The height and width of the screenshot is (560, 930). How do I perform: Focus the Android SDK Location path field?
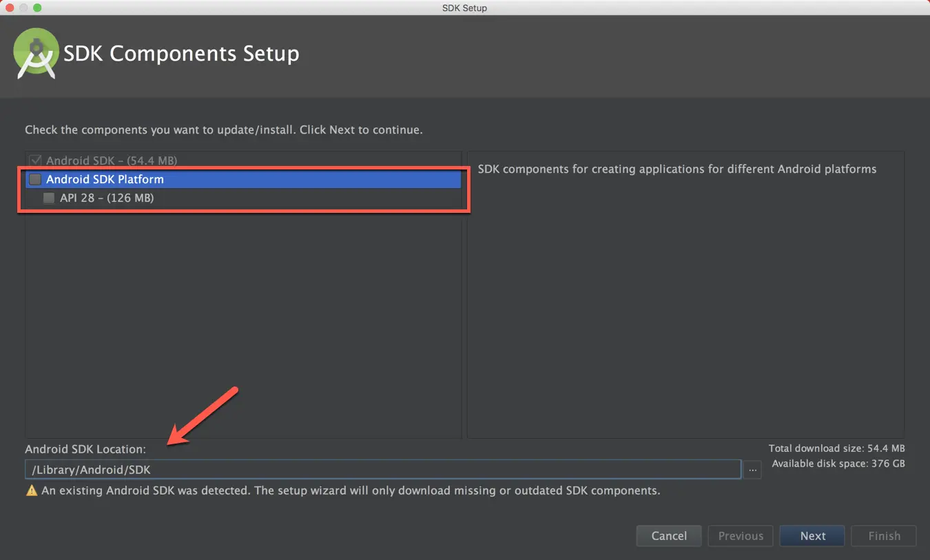pyautogui.click(x=383, y=470)
